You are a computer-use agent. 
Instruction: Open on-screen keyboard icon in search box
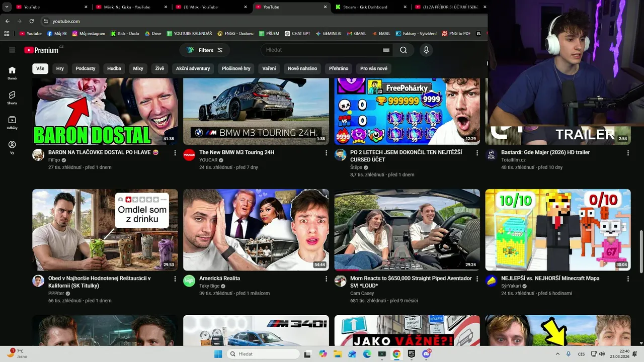386,50
